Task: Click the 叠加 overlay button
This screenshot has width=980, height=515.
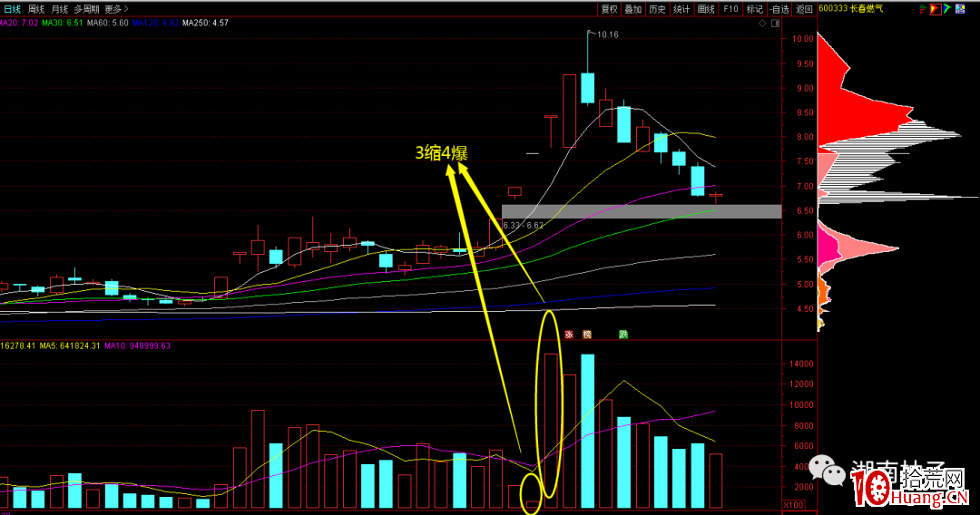Action: click(x=633, y=9)
